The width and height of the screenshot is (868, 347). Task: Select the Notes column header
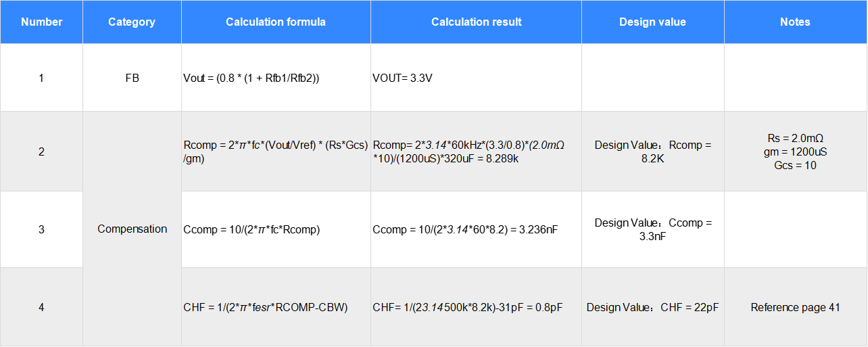click(x=795, y=22)
